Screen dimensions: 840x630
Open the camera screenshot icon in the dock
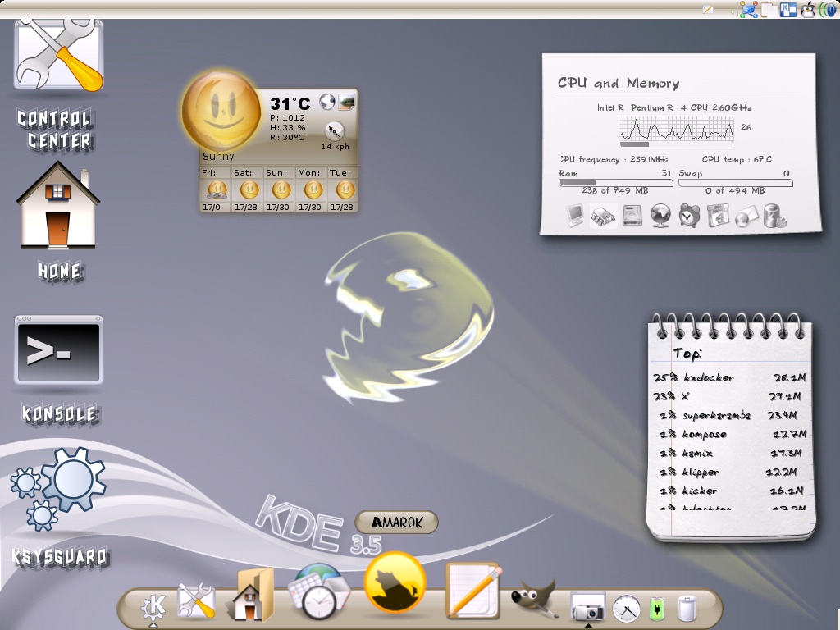(x=588, y=605)
